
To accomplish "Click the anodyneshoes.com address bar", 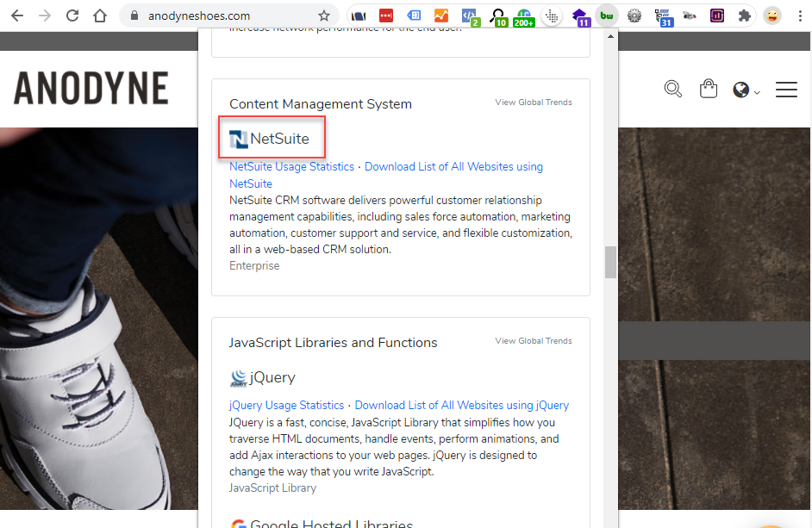I will point(198,16).
